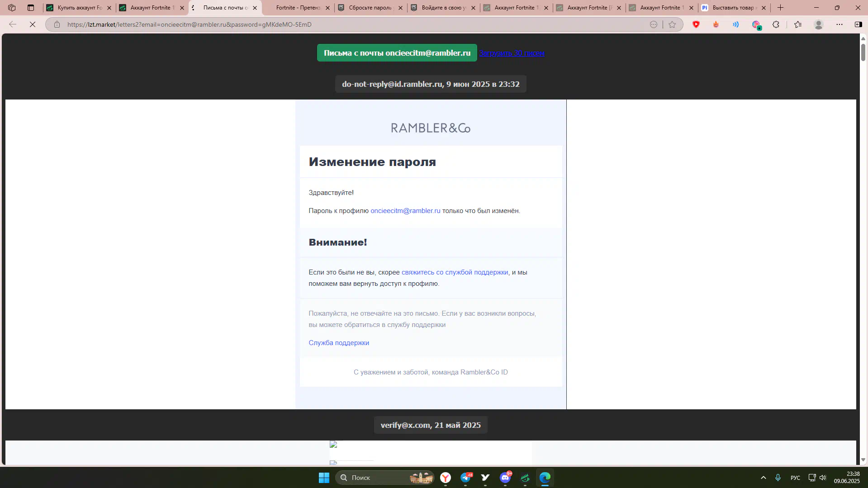Switch to Сбросьте пароль tab
The width and height of the screenshot is (868, 488).
tap(371, 8)
